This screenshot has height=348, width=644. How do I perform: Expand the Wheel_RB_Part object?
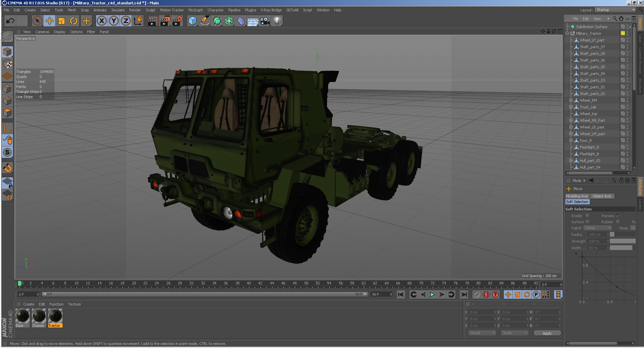(571, 120)
